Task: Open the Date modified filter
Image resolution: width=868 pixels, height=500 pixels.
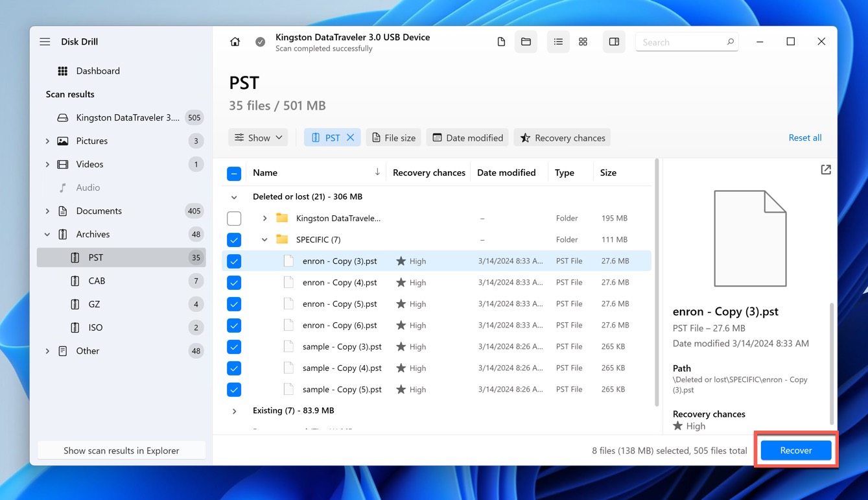Action: point(467,137)
